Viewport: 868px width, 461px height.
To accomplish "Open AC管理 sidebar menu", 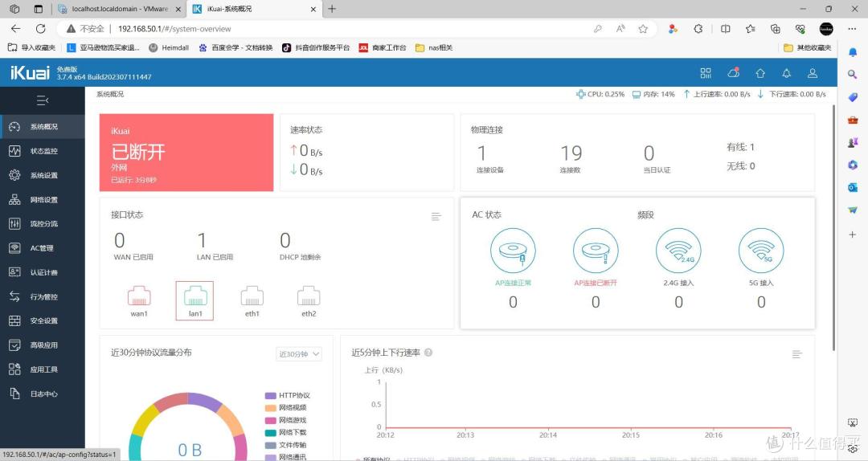I will pos(43,248).
